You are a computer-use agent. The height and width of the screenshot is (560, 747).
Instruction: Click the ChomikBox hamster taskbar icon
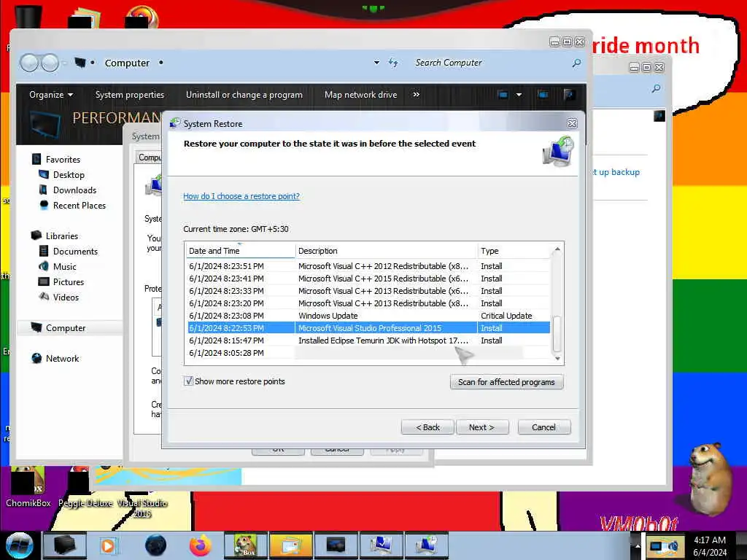pyautogui.click(x=246, y=545)
